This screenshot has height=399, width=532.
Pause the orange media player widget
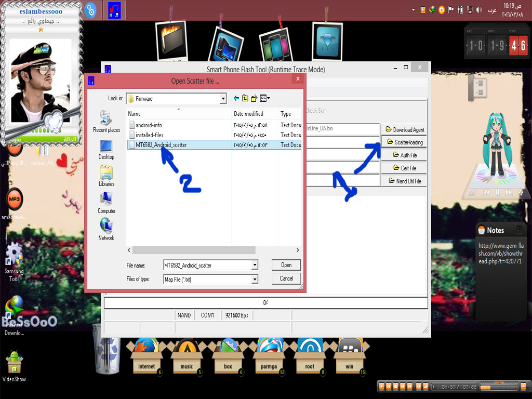tap(389, 387)
